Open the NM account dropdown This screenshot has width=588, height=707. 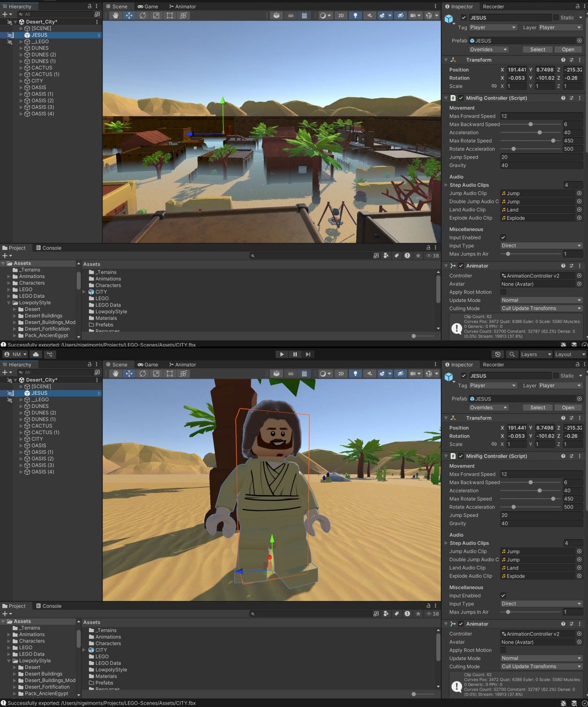coord(16,354)
